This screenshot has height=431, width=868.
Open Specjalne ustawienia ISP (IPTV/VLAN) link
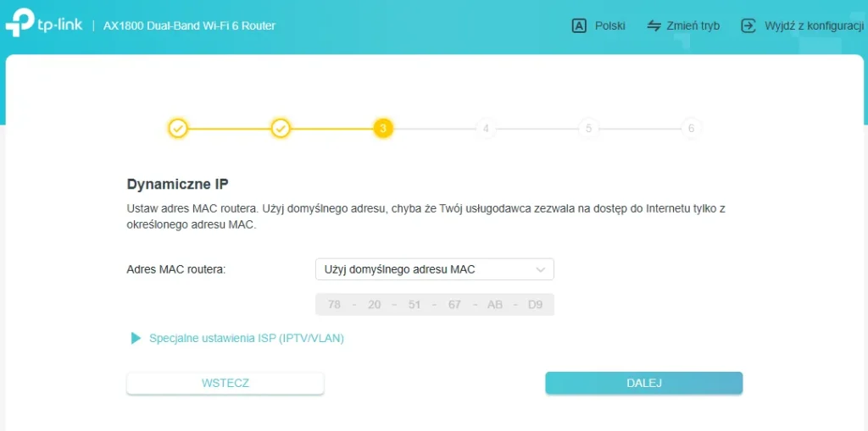point(247,338)
